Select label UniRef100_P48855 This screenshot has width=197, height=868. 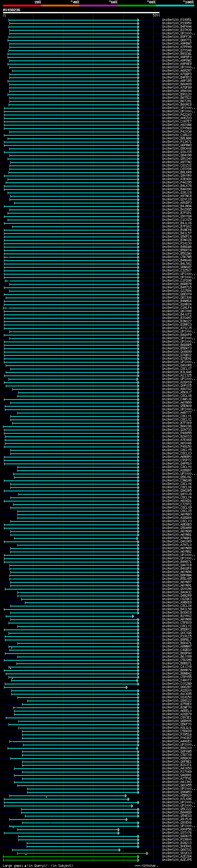click(177, 433)
